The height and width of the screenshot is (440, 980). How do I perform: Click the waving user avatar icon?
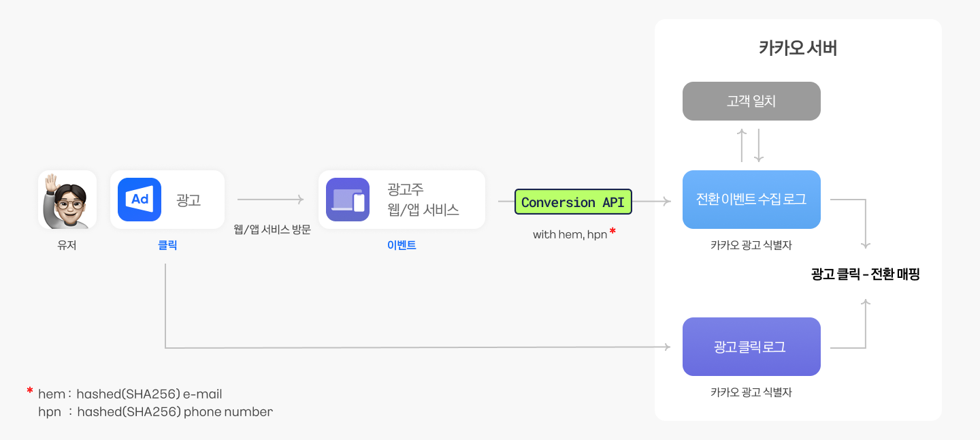click(67, 200)
